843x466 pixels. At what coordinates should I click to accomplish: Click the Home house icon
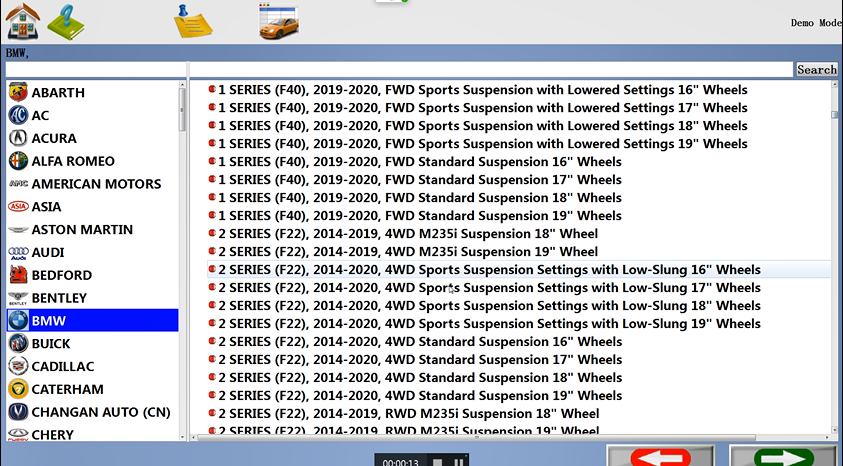[23, 21]
